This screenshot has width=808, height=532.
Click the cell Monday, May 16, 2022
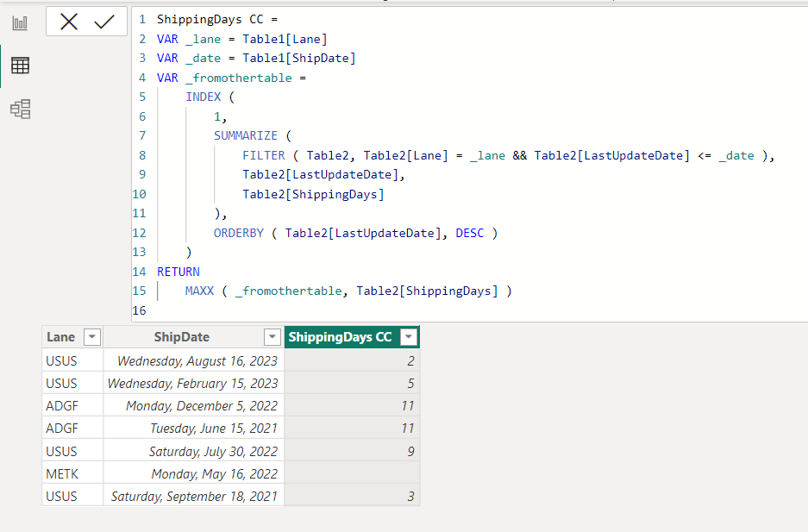[194, 474]
